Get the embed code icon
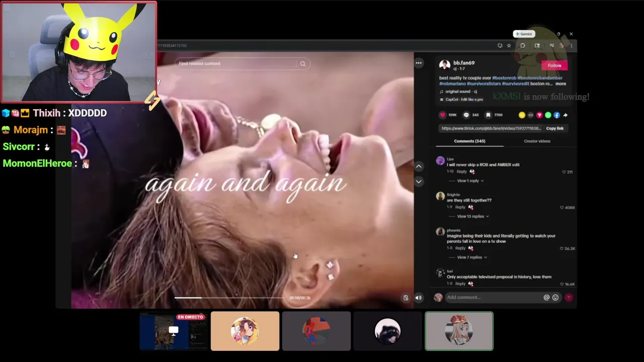Screen dimensions: 644x362 click(x=530, y=115)
